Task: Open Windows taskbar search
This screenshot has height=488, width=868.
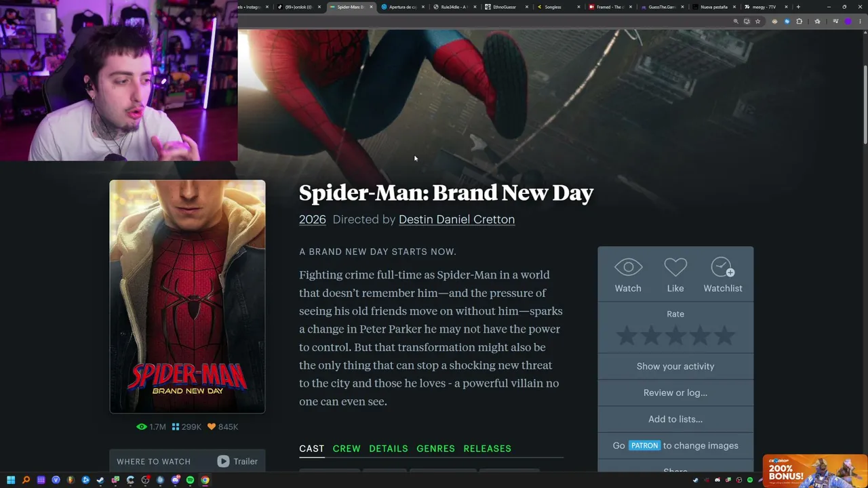Action: pyautogui.click(x=26, y=481)
